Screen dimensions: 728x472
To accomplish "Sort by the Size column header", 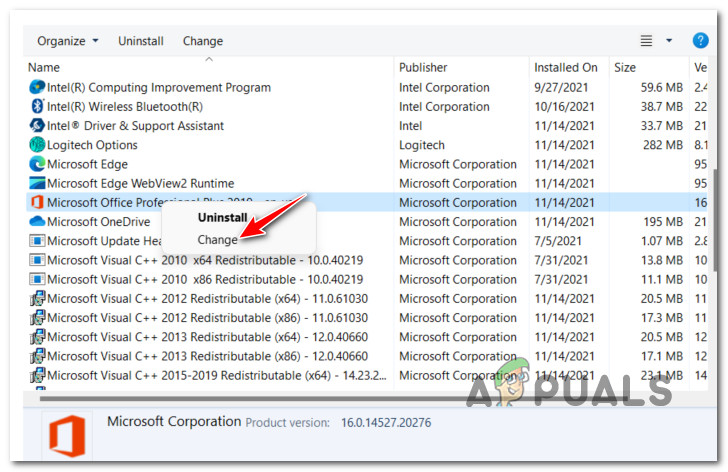I will click(x=625, y=68).
